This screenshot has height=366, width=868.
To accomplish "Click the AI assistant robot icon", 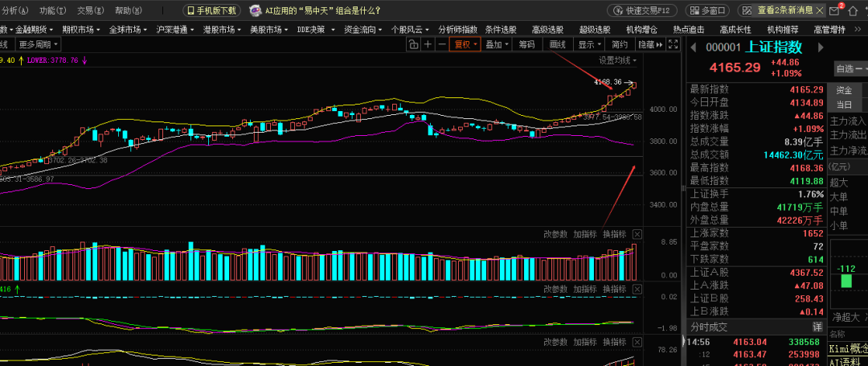I will [x=255, y=10].
